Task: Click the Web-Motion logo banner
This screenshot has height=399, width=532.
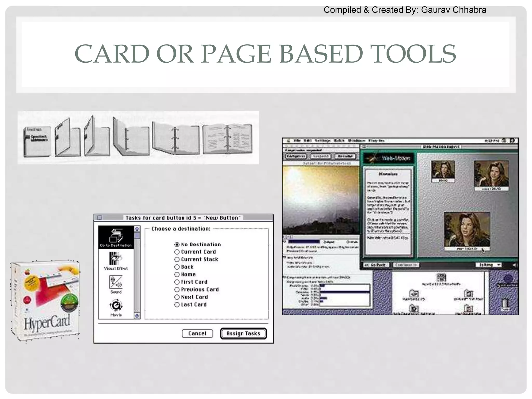Action: coord(388,157)
